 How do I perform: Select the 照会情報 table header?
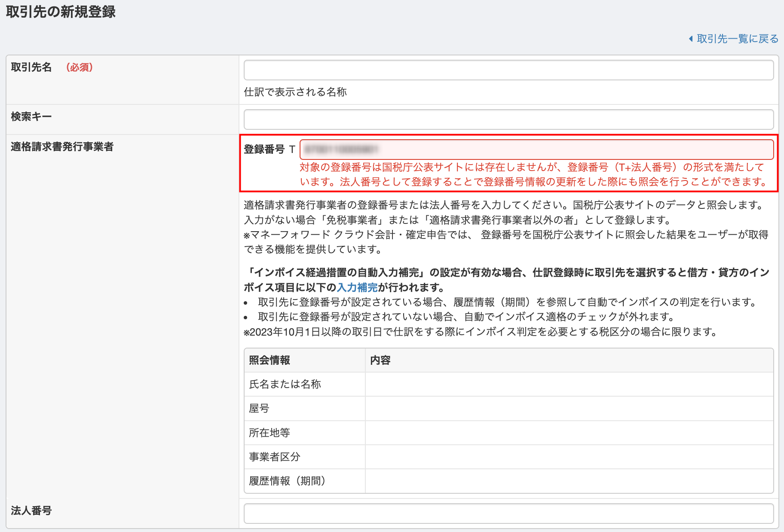tap(269, 361)
